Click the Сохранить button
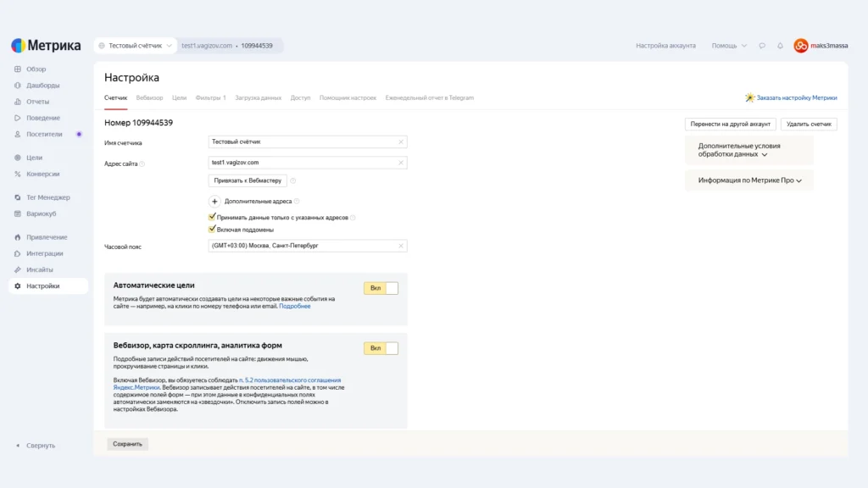 point(127,444)
